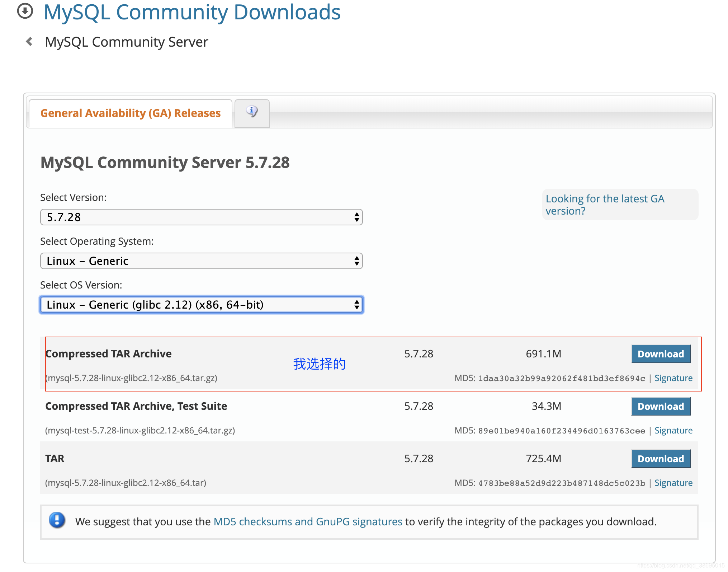Click MD5 value 1daa30a32b99a92062f481bd3ef8694c
This screenshot has height=572, width=728.
[x=562, y=379]
